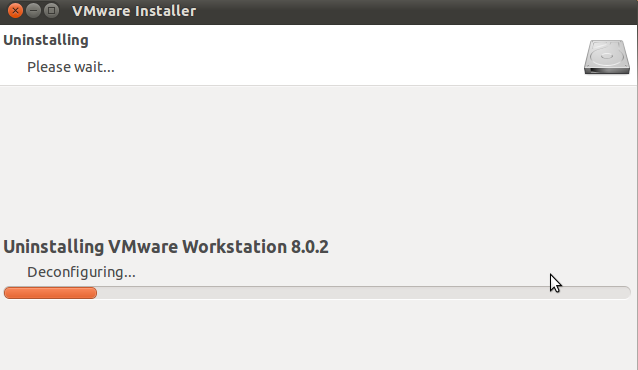
Task: Click the VMware Installer title text
Action: 134,11
